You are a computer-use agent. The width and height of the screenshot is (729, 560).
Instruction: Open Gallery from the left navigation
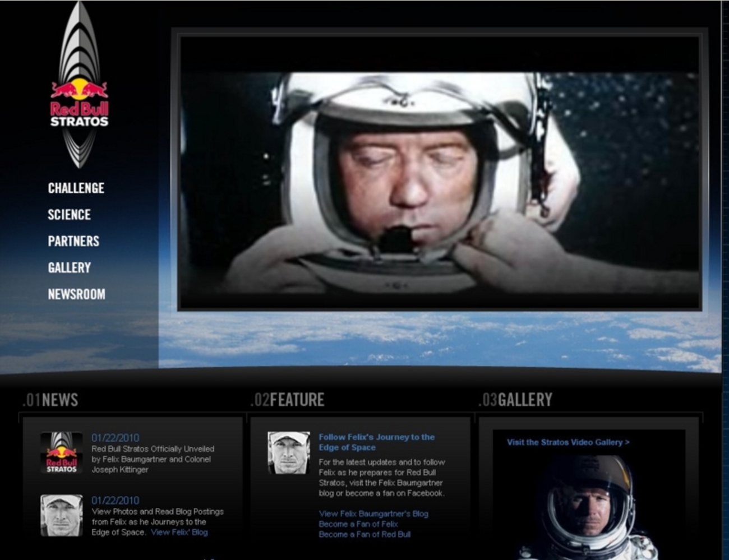click(69, 268)
